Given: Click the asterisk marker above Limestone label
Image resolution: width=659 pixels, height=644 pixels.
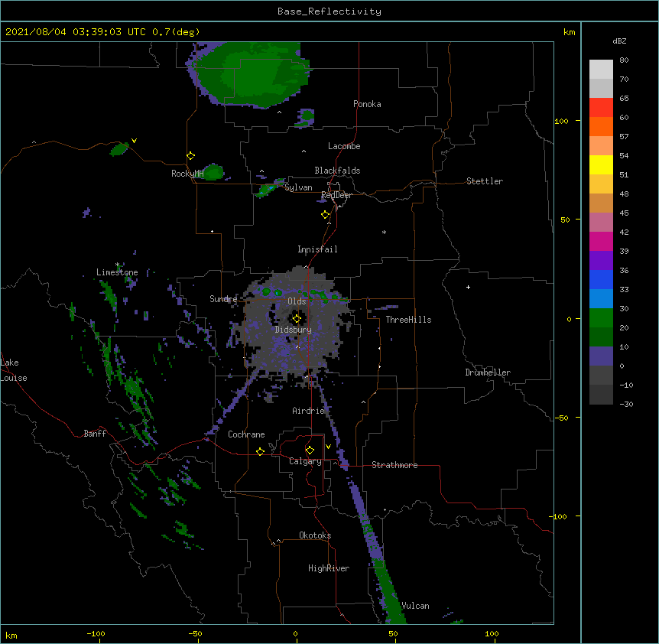Looking at the screenshot, I should point(118,265).
